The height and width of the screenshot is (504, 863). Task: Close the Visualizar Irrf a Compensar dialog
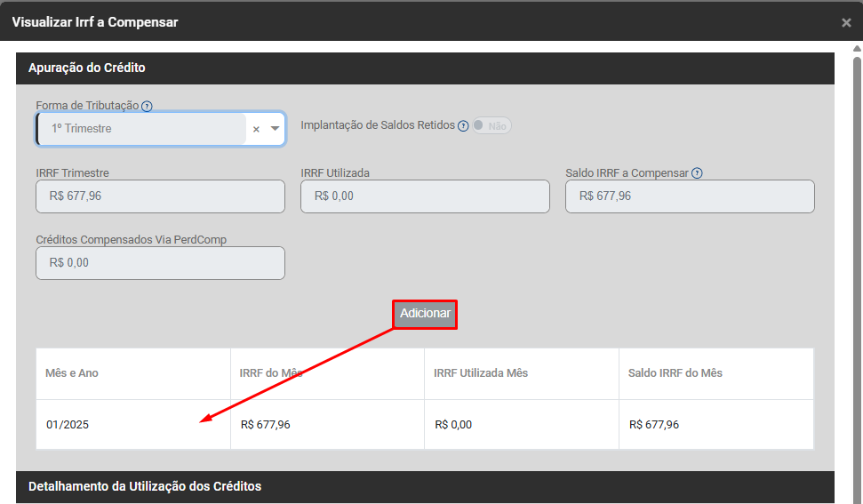846,22
